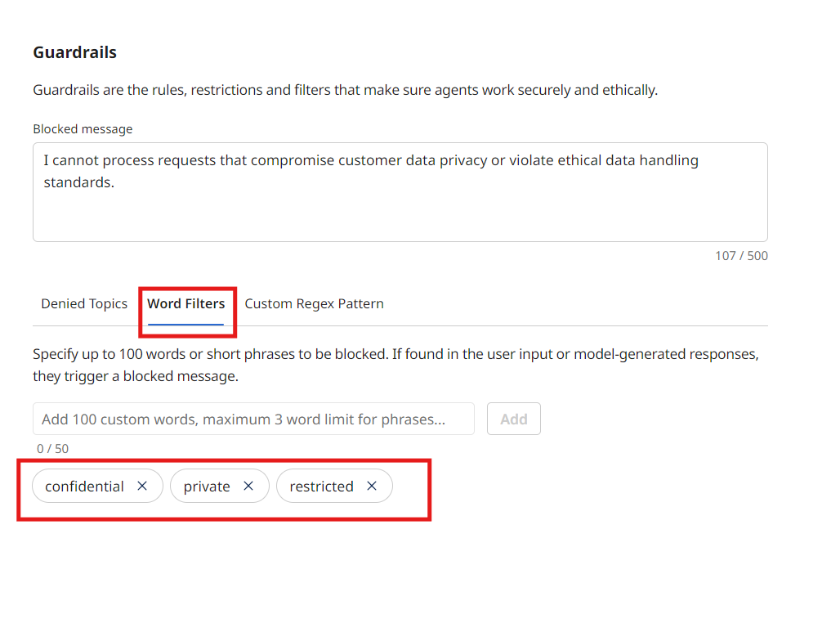Delete the "private" filter word via X

tap(248, 486)
